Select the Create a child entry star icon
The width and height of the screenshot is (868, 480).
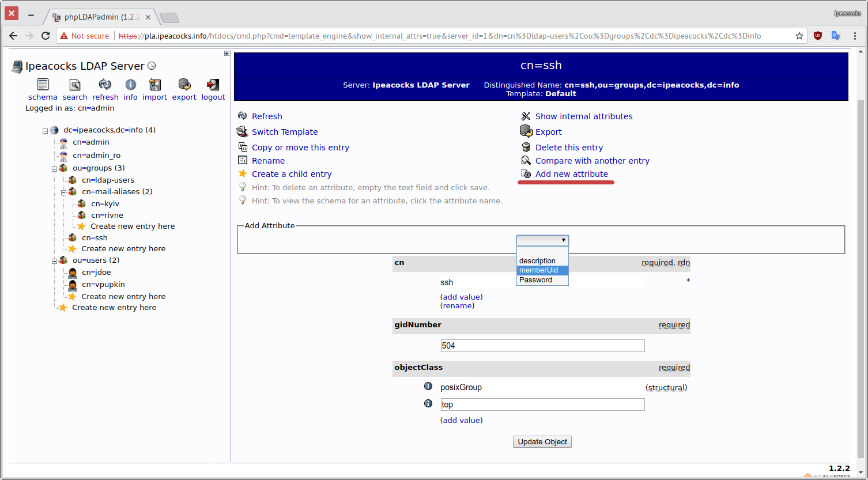[x=243, y=173]
